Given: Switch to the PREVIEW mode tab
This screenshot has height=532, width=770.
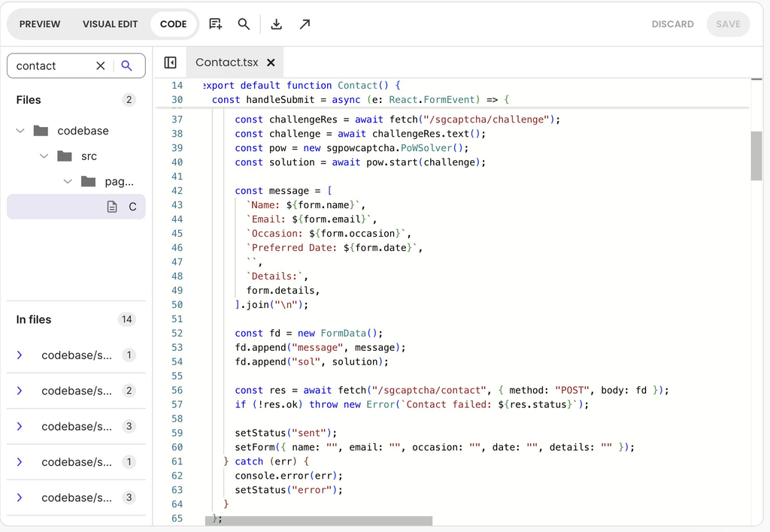Looking at the screenshot, I should tap(40, 24).
